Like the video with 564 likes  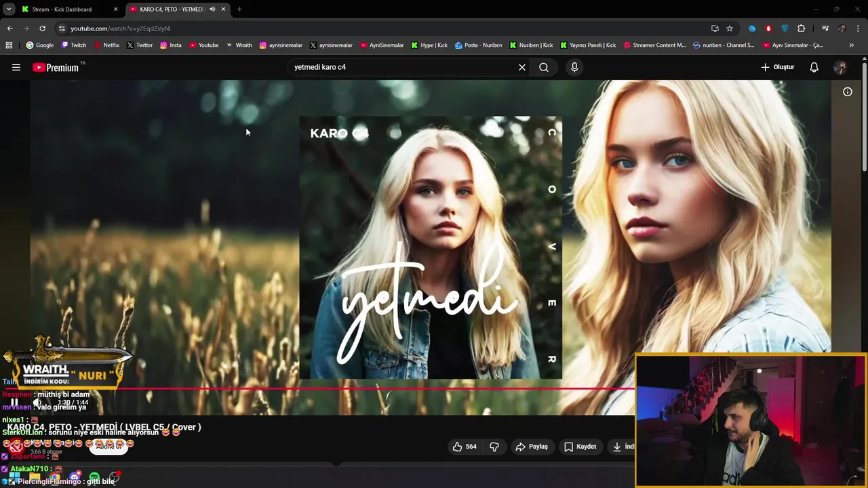click(465, 447)
